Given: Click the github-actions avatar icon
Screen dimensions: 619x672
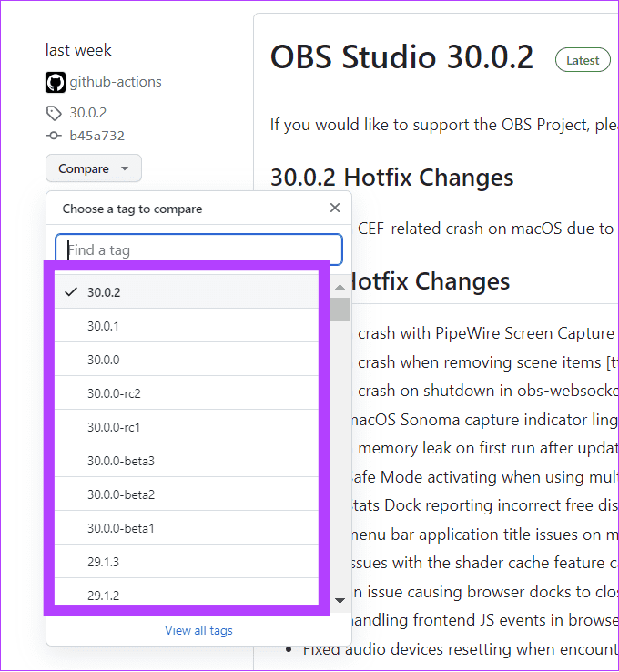Looking at the screenshot, I should click(56, 82).
